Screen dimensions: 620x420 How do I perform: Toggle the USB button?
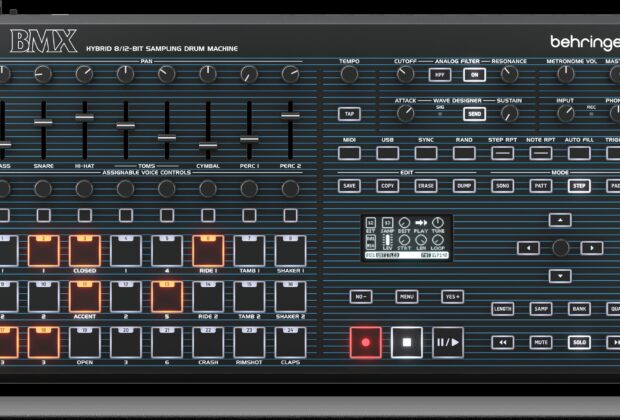tap(388, 153)
